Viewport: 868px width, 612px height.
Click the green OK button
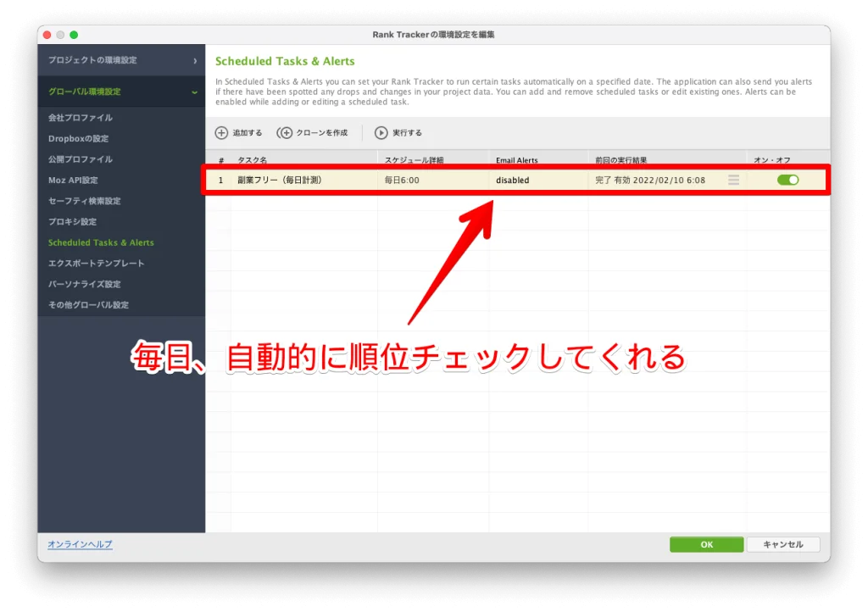pyautogui.click(x=706, y=544)
